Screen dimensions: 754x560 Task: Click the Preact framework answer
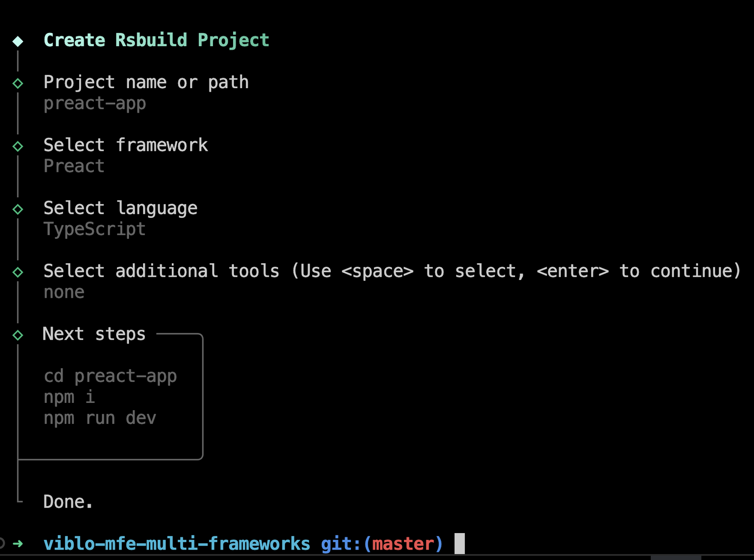click(74, 166)
